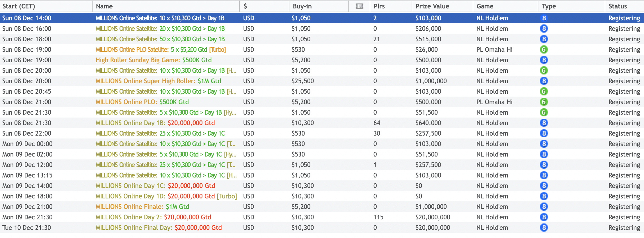The height and width of the screenshot is (238, 644).
Task: Click the 8-max icon in the Final Day row
Action: (544, 228)
